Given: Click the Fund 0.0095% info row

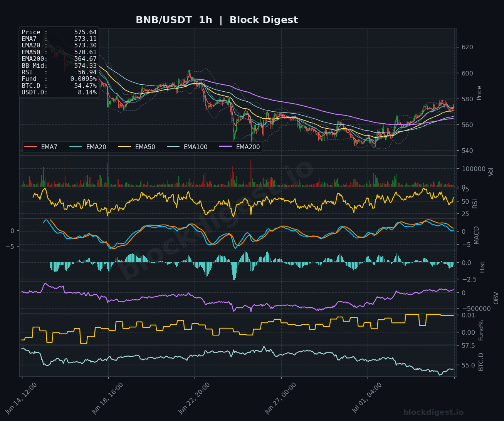Looking at the screenshot, I should (x=59, y=79).
